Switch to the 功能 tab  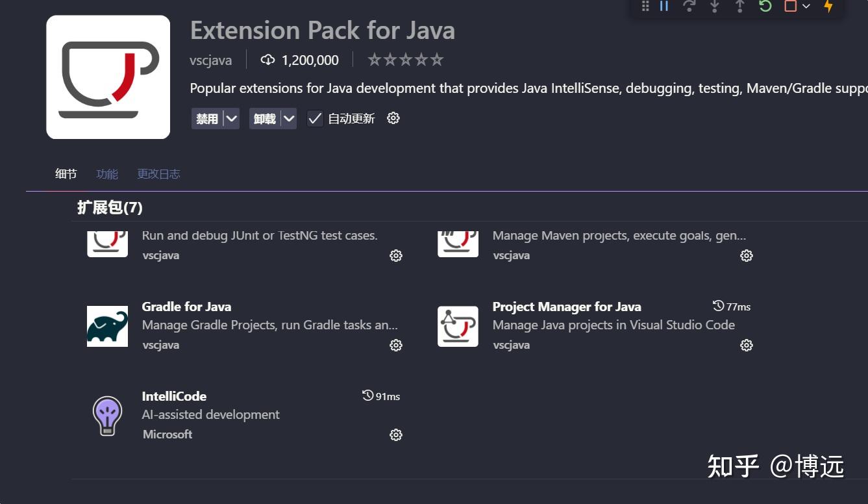(106, 173)
